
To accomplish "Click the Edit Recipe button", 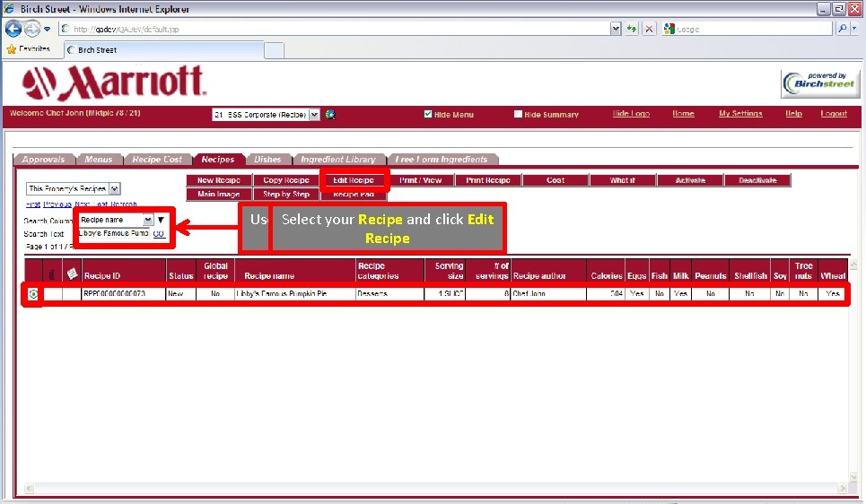I will pos(354,180).
